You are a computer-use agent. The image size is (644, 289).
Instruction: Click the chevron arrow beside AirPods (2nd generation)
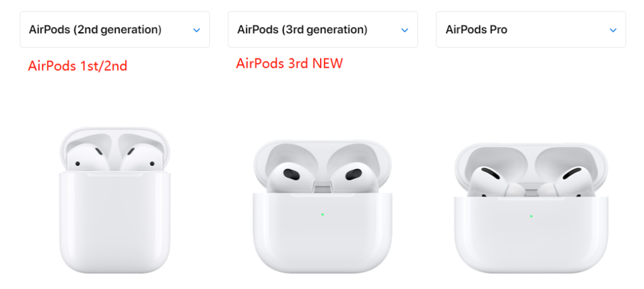tap(196, 30)
